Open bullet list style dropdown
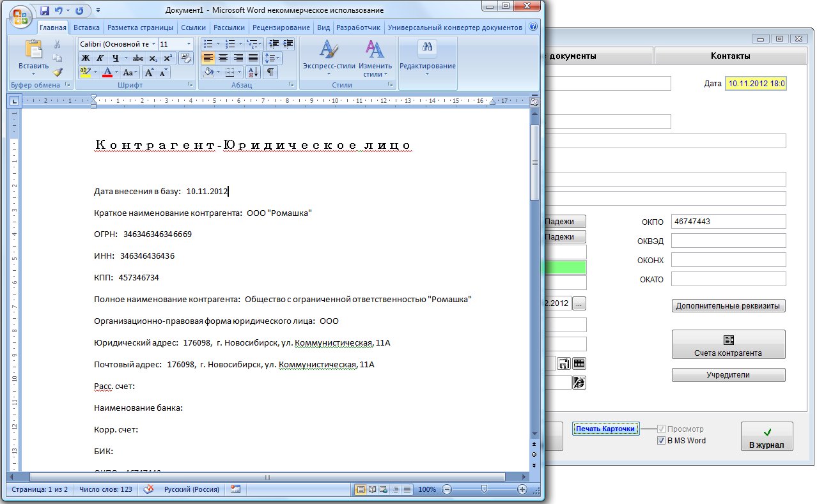 tap(218, 44)
